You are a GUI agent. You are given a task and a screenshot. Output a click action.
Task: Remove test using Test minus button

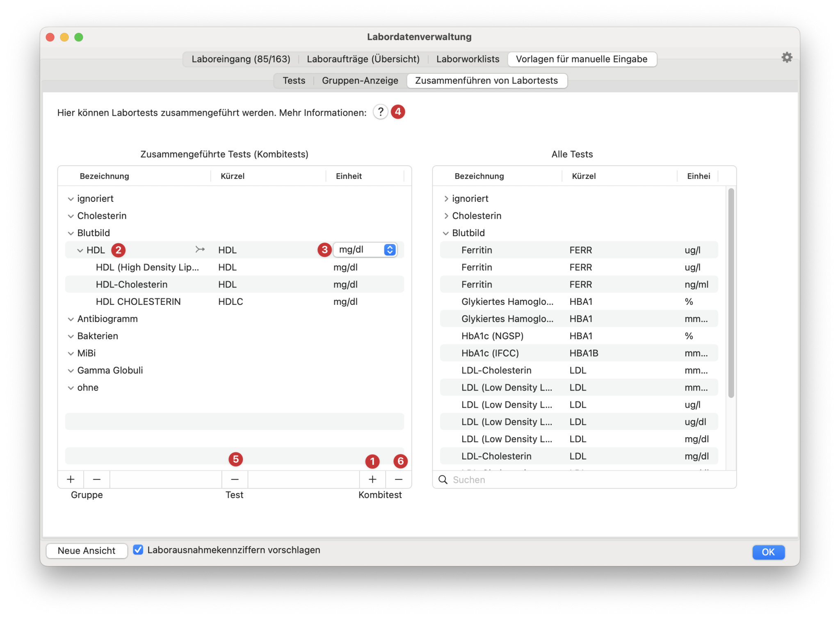[235, 479]
